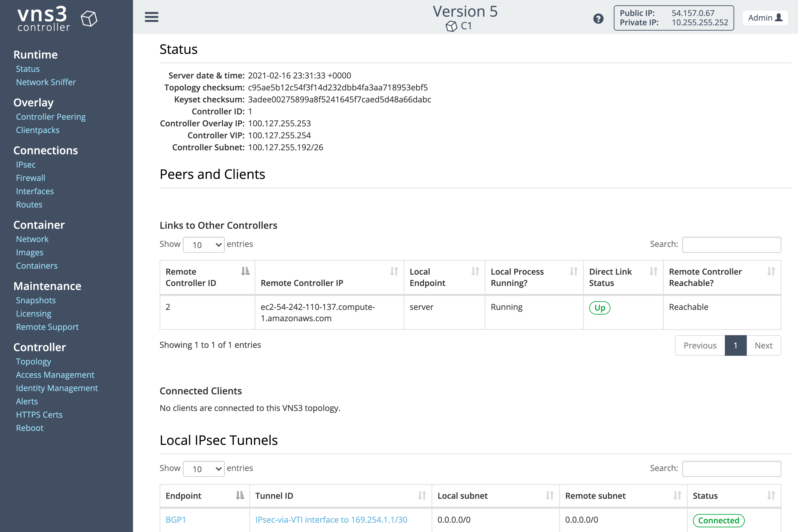Image resolution: width=798 pixels, height=532 pixels.
Task: Open Clientpacks page
Action: tap(38, 130)
